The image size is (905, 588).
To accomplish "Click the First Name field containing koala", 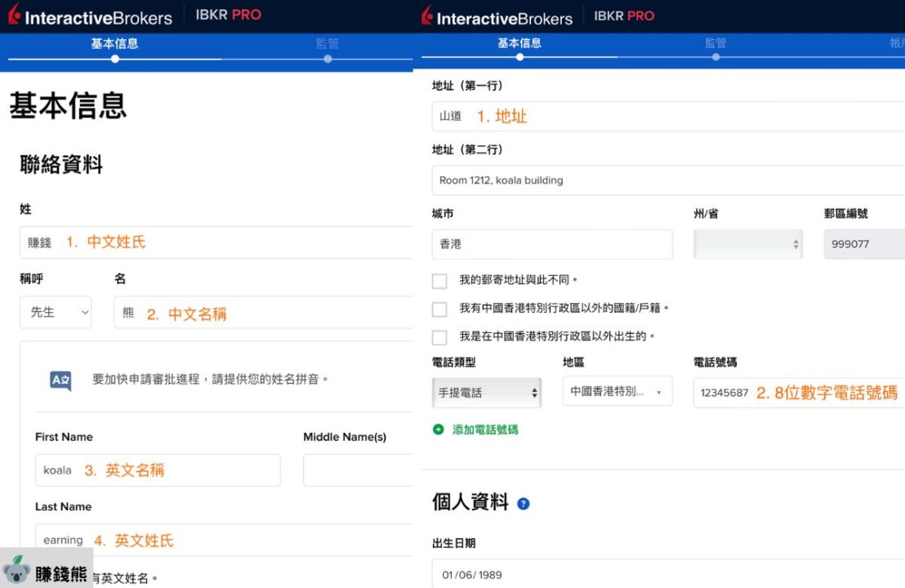I will tap(158, 470).
